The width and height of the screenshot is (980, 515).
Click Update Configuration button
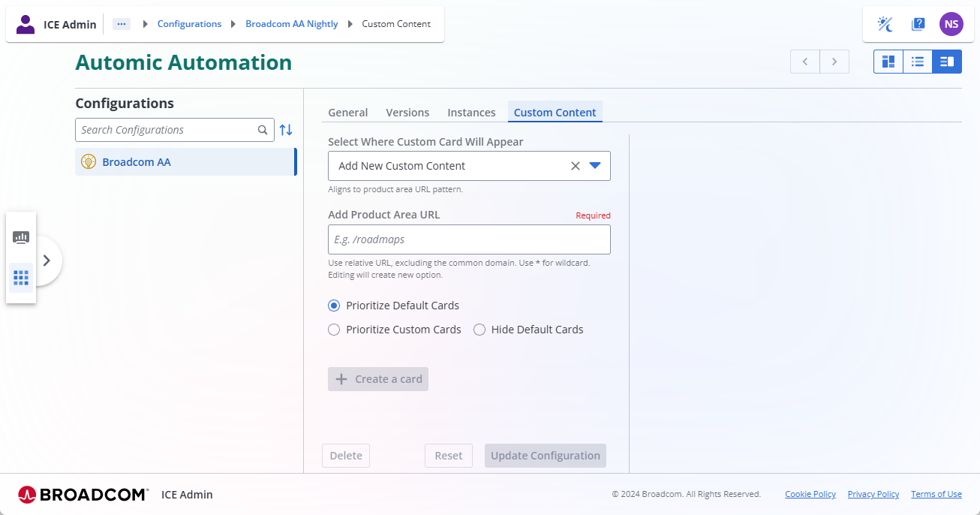546,456
